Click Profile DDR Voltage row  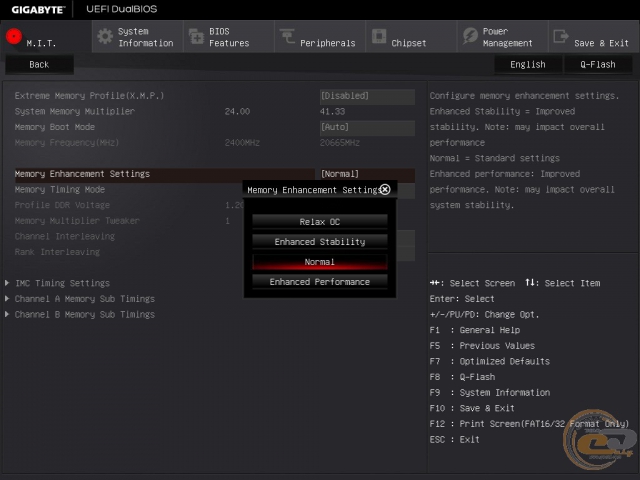pos(62,205)
